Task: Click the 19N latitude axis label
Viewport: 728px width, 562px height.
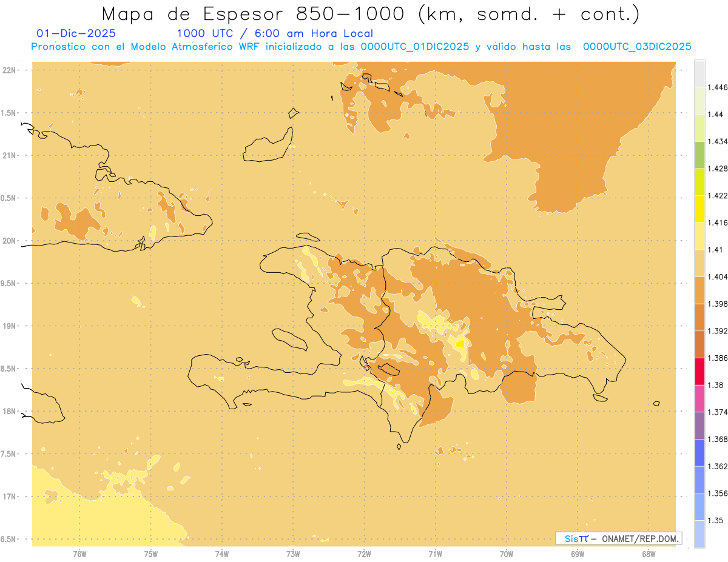Action: (10, 326)
